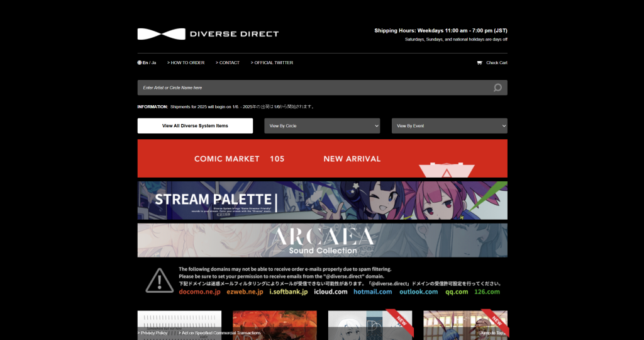Click the shopping cart icon

point(479,63)
